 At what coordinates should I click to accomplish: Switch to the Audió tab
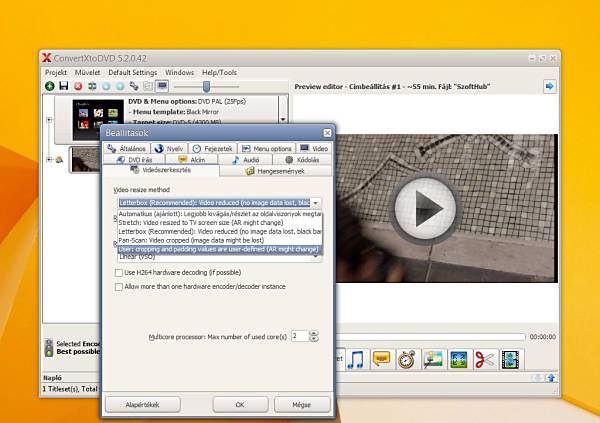pos(245,160)
